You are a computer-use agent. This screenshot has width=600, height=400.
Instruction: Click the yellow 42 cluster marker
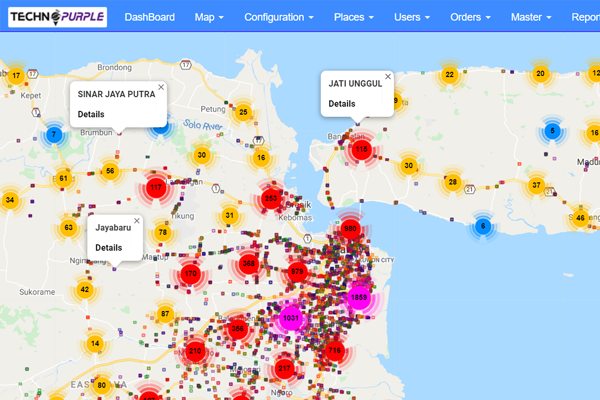(85, 290)
